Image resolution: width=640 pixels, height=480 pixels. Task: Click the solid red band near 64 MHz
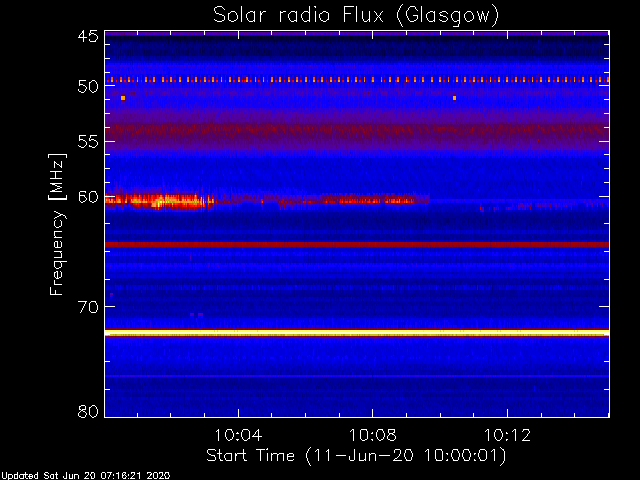point(357,244)
